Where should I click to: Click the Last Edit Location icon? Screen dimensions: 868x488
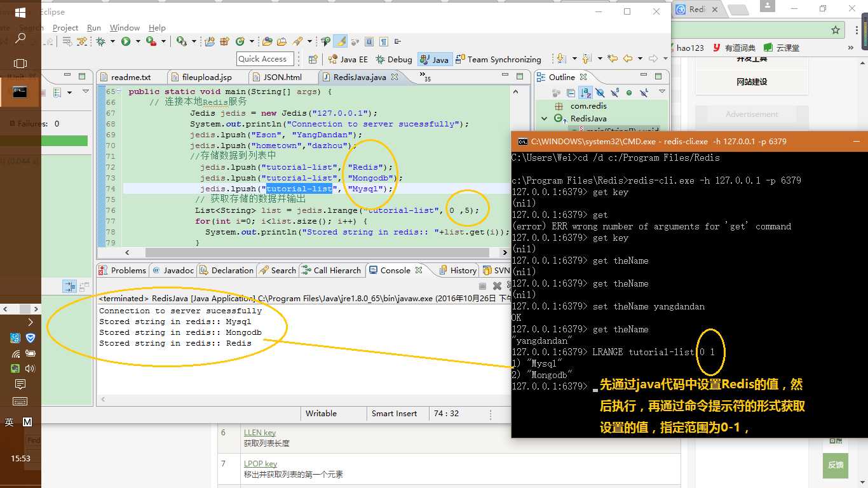613,58
